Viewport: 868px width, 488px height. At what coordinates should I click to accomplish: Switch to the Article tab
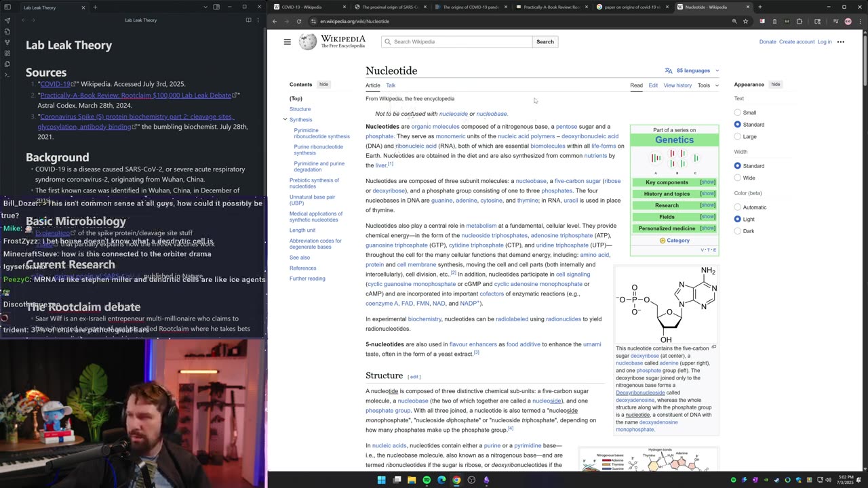(373, 85)
